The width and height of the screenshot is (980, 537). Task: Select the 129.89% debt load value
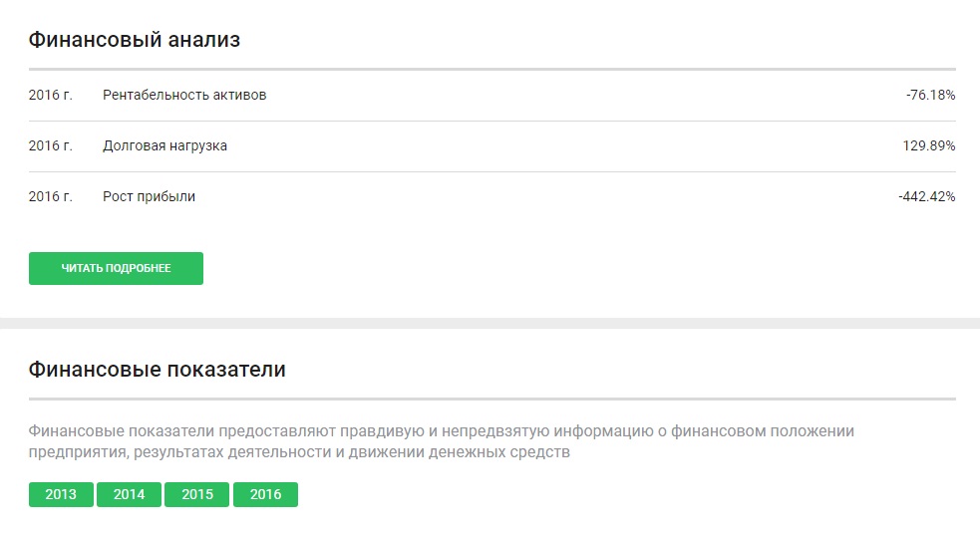[x=928, y=146]
